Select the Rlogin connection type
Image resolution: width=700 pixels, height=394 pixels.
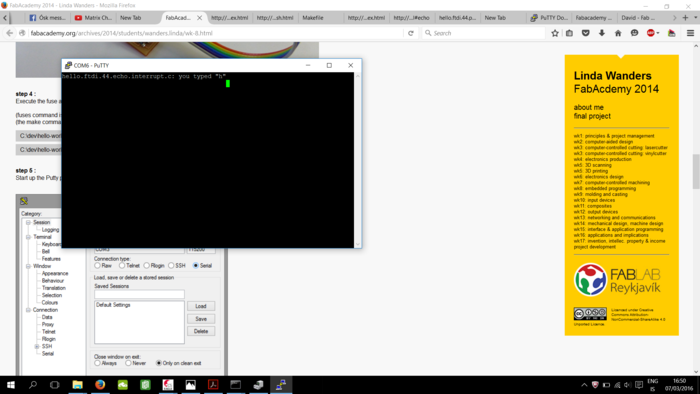(x=146, y=265)
